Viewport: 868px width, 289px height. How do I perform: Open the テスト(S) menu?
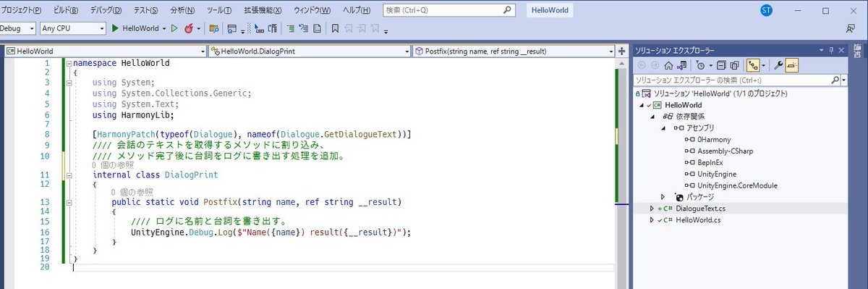pyautogui.click(x=145, y=10)
